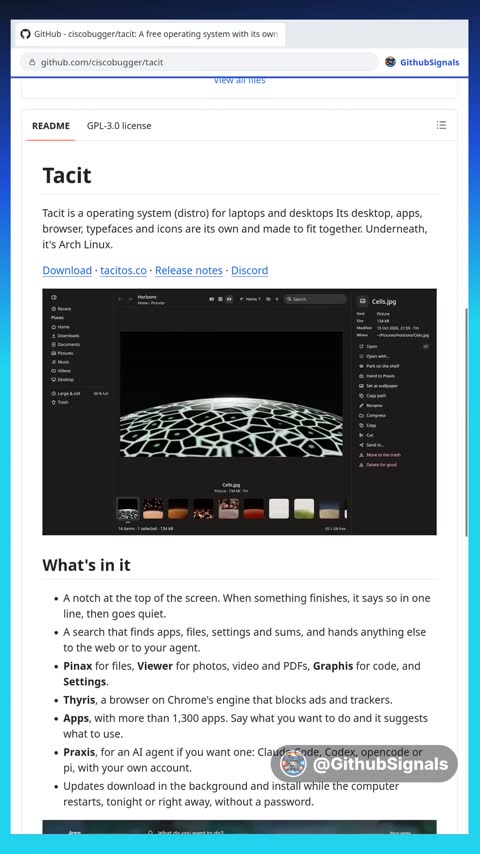Switch to the GPL-3.0 license tab
The width and height of the screenshot is (480, 854).
(x=119, y=126)
